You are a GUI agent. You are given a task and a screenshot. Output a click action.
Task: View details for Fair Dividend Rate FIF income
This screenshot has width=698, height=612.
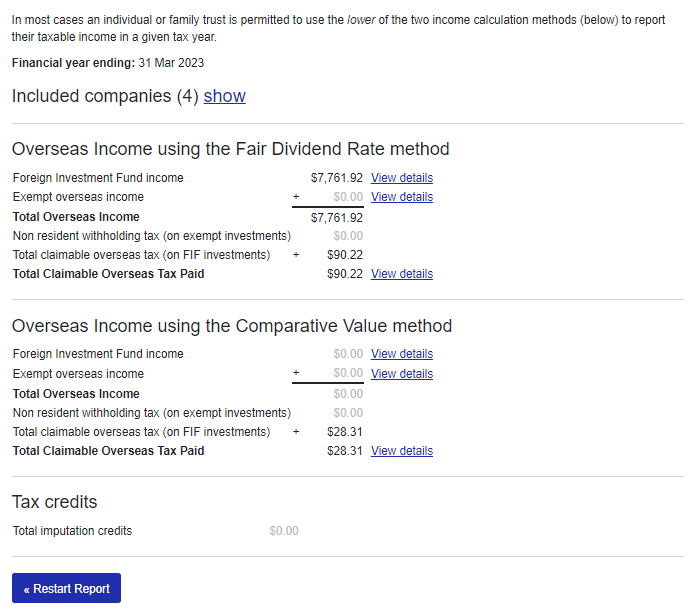[401, 178]
